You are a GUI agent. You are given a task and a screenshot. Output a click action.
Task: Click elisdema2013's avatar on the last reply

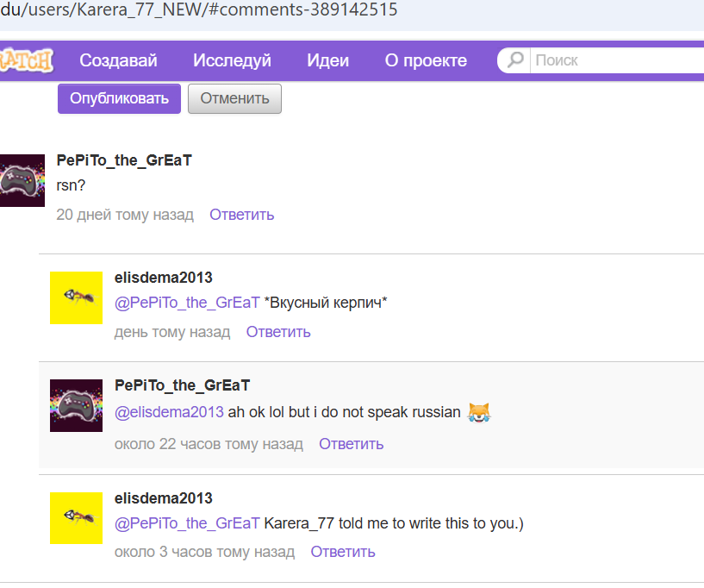[x=76, y=518]
